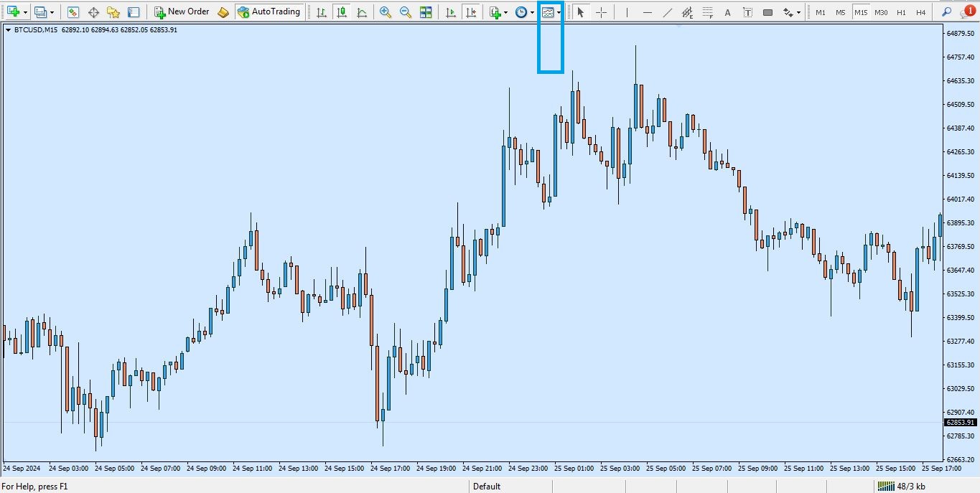Draw a trendline with the diagonal line tool
The height and width of the screenshot is (493, 980).
pos(667,12)
